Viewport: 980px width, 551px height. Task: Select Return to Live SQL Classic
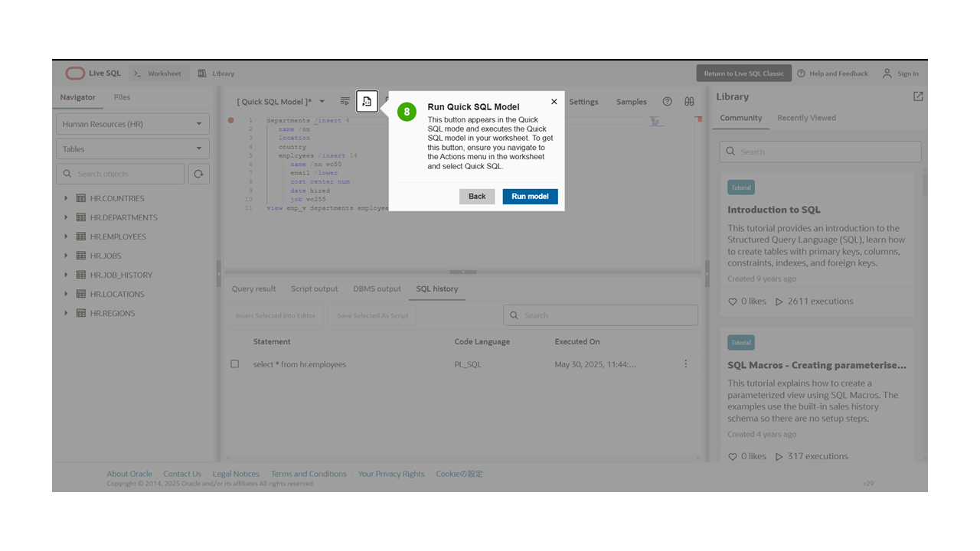point(743,73)
